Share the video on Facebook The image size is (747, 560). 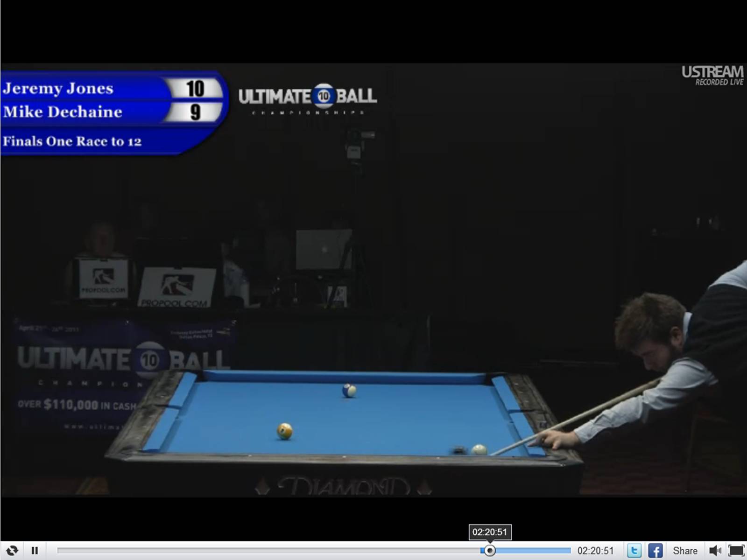pos(655,551)
